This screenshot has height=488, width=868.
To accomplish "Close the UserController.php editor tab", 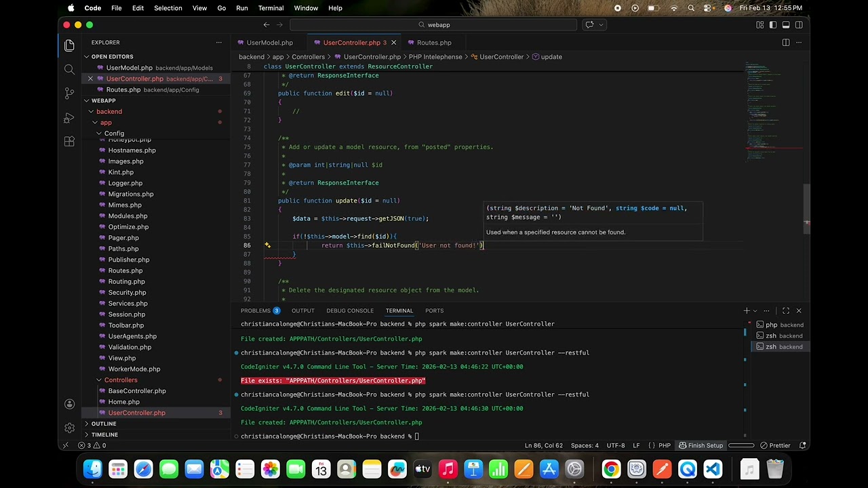I will [393, 43].
